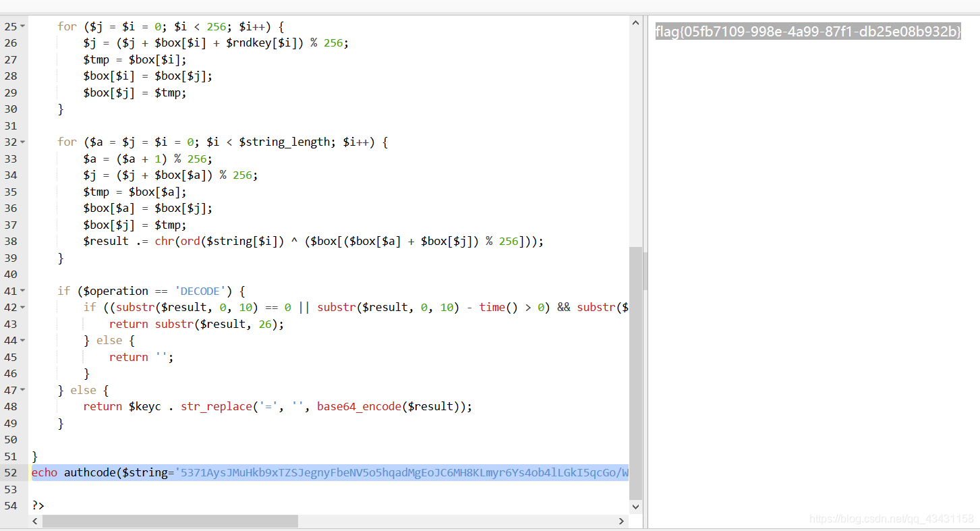
Task: Click the horizontal scrollbar right arrow
Action: click(621, 521)
